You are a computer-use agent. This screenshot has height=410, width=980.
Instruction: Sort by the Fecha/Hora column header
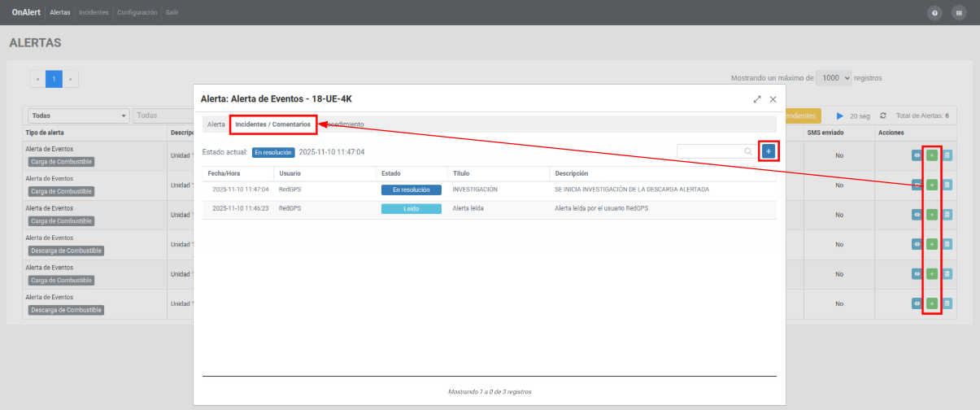click(x=224, y=173)
